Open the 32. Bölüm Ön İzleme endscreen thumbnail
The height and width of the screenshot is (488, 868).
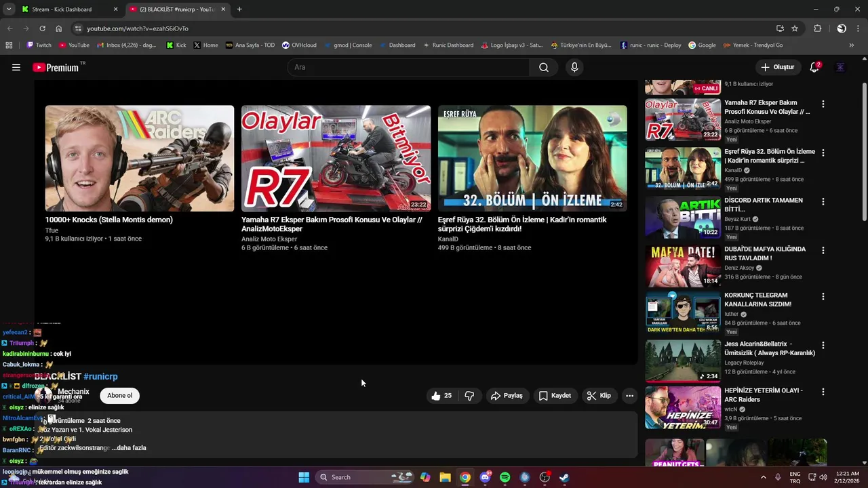pyautogui.click(x=532, y=158)
